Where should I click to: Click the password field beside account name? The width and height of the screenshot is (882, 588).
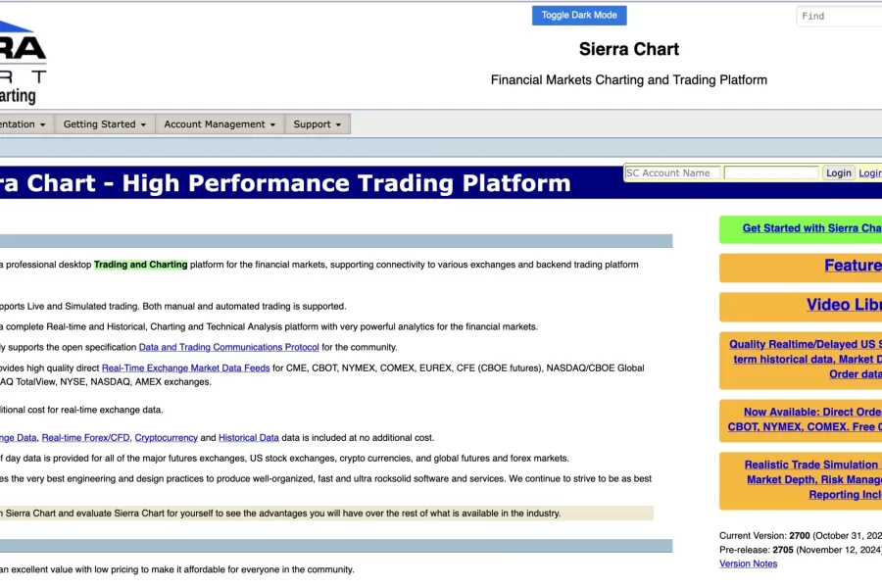770,172
